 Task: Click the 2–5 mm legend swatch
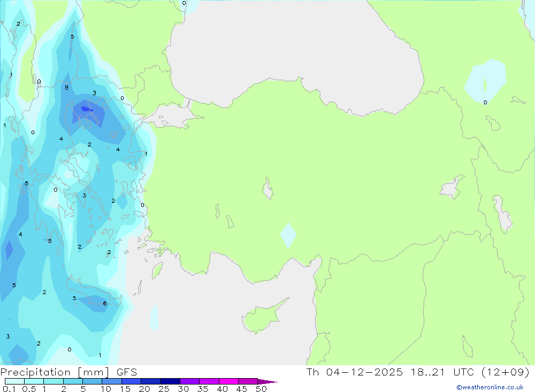[x=73, y=381]
